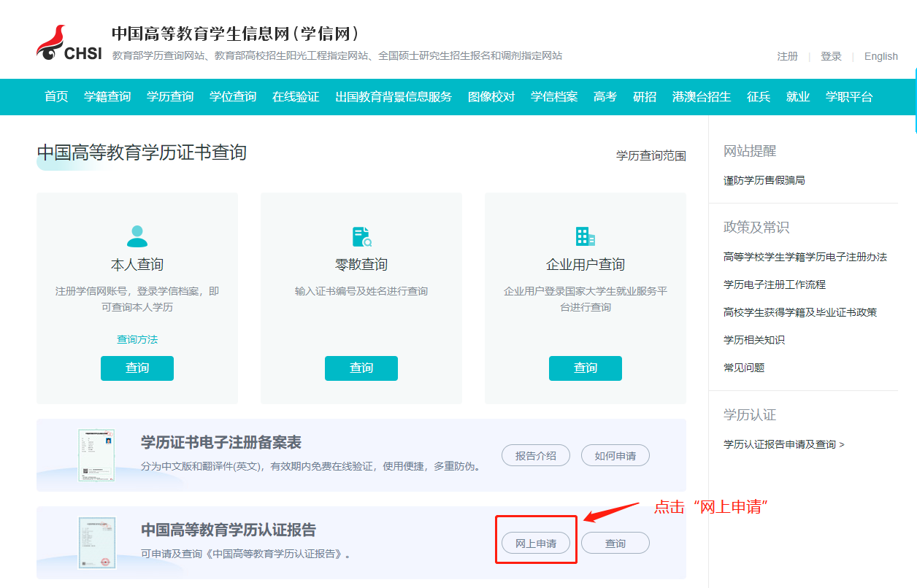Open 报告介绍 for the 备案表

pyautogui.click(x=535, y=454)
